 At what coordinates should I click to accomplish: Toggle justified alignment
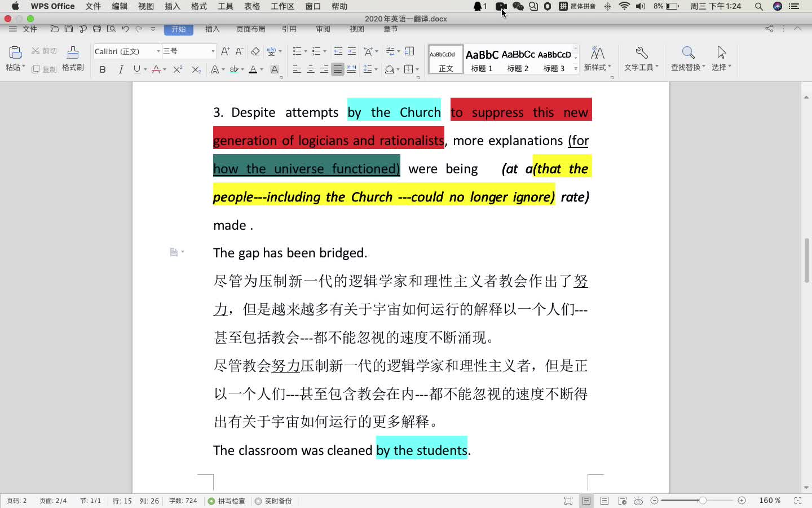[338, 69]
